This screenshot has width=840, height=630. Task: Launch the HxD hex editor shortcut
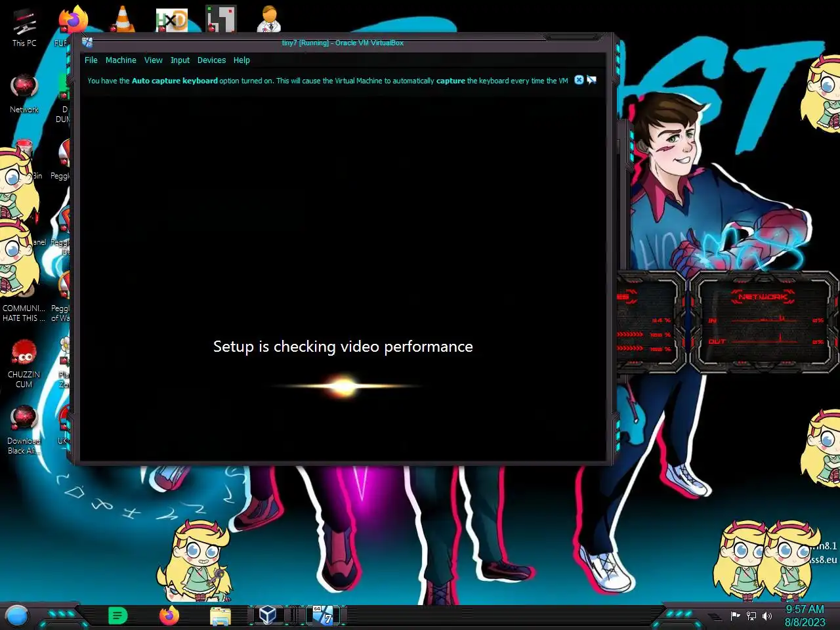point(171,20)
